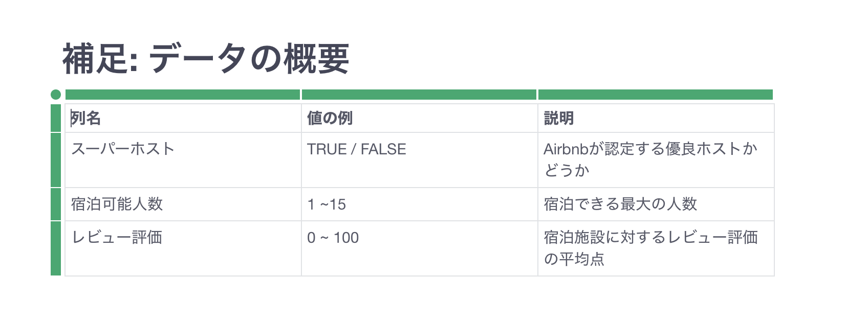The height and width of the screenshot is (322, 868).
Task: Select the row handle beside 宿泊可能人数
Action: coord(56,204)
